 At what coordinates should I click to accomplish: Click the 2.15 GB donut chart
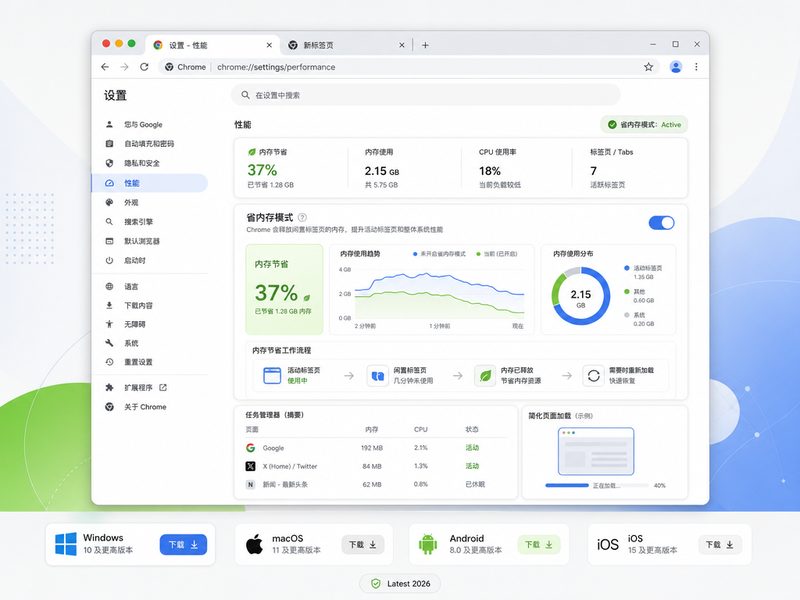point(581,295)
